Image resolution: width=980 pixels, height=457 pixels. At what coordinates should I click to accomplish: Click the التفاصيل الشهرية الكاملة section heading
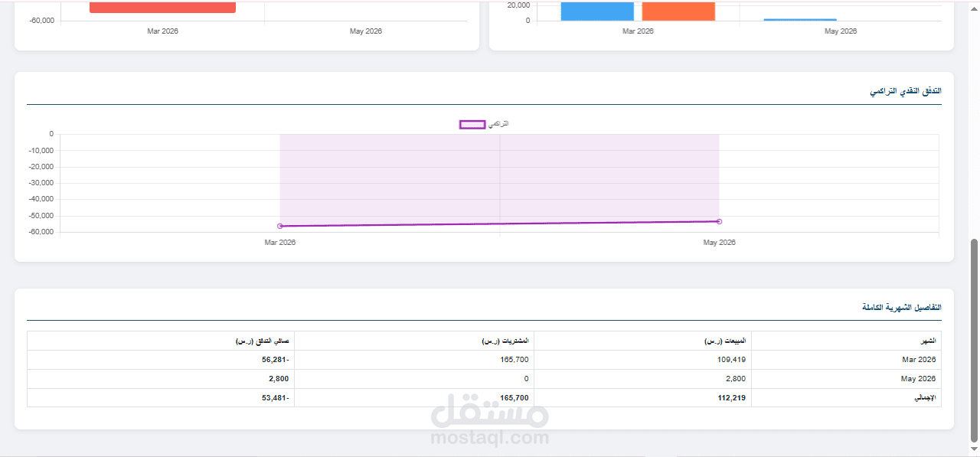pos(902,307)
